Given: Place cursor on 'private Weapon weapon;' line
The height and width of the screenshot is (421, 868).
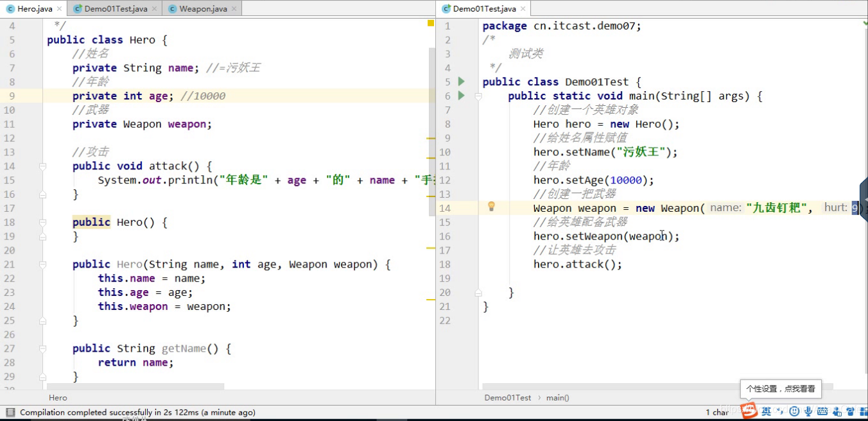Looking at the screenshot, I should pyautogui.click(x=142, y=124).
